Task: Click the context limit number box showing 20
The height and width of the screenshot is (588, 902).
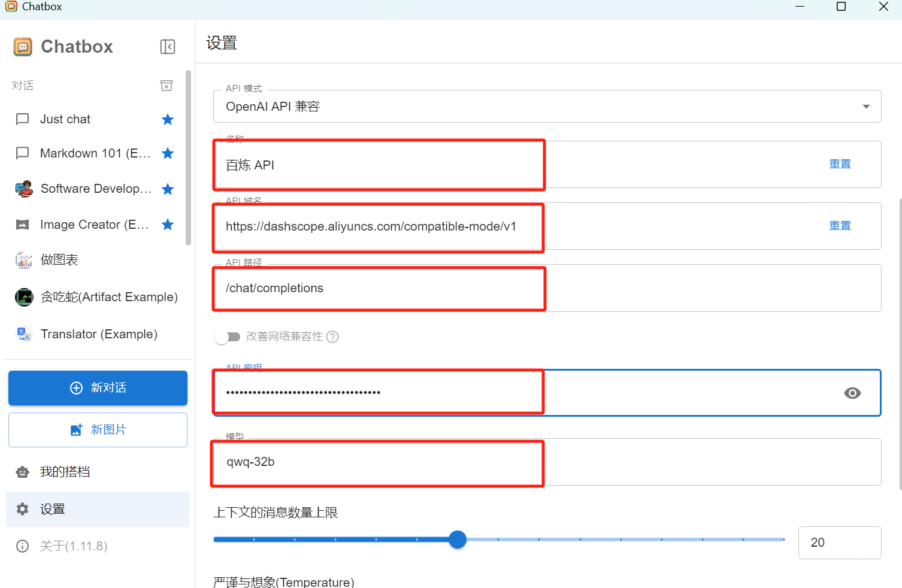Action: (840, 542)
